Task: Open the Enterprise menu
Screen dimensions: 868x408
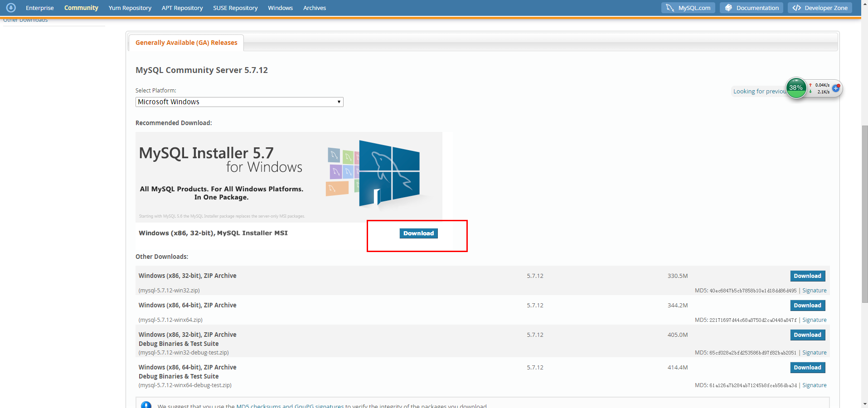Action: click(x=40, y=8)
